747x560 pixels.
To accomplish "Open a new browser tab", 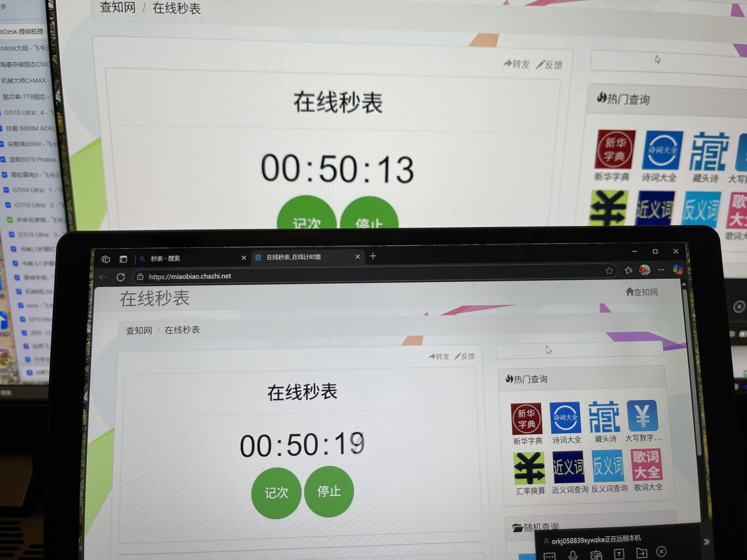I will pyautogui.click(x=373, y=256).
